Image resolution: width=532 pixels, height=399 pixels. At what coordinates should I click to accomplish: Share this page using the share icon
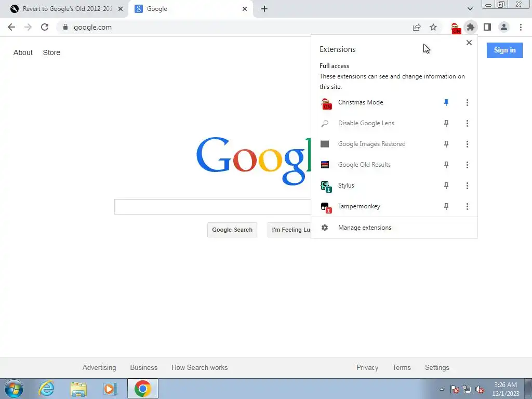pyautogui.click(x=417, y=27)
